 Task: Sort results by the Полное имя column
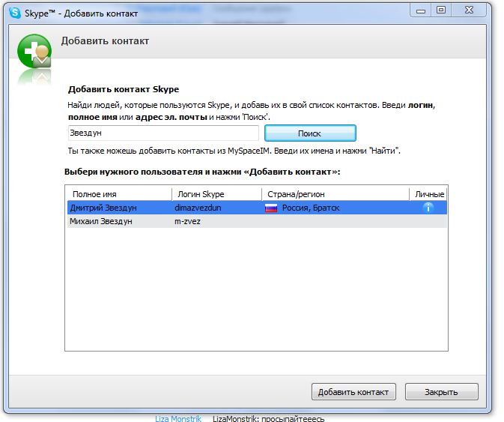point(119,194)
